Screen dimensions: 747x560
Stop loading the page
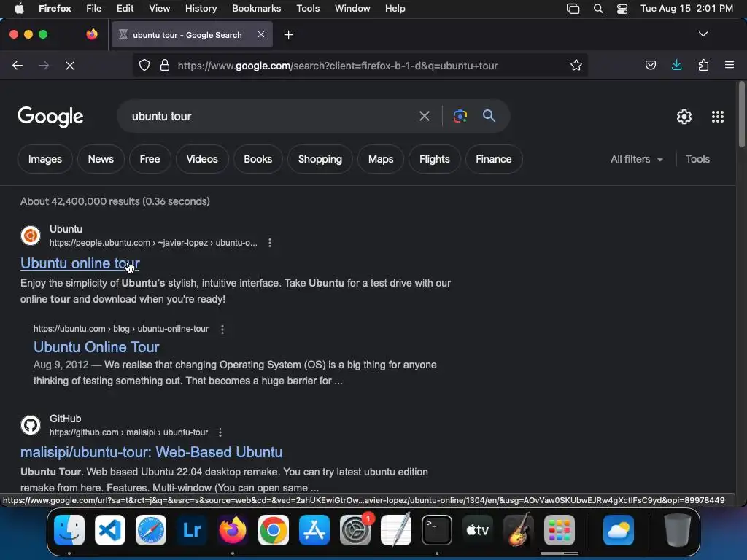tap(70, 66)
